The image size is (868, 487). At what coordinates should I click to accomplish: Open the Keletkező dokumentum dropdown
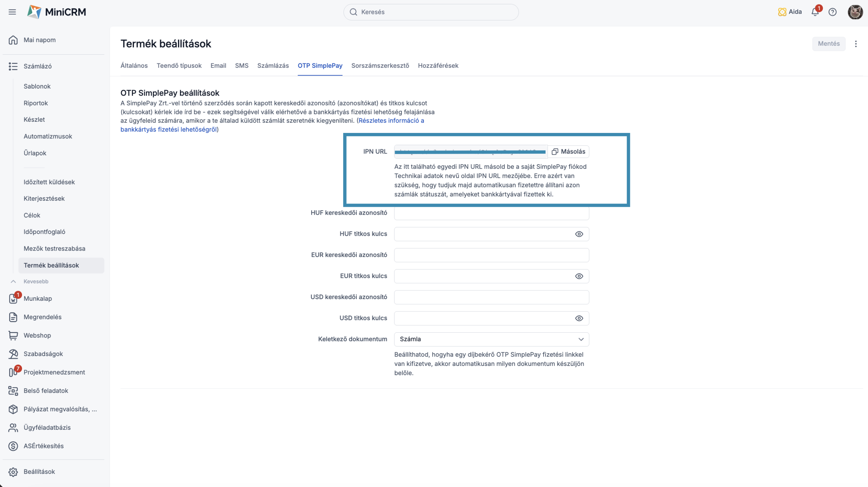[492, 339]
